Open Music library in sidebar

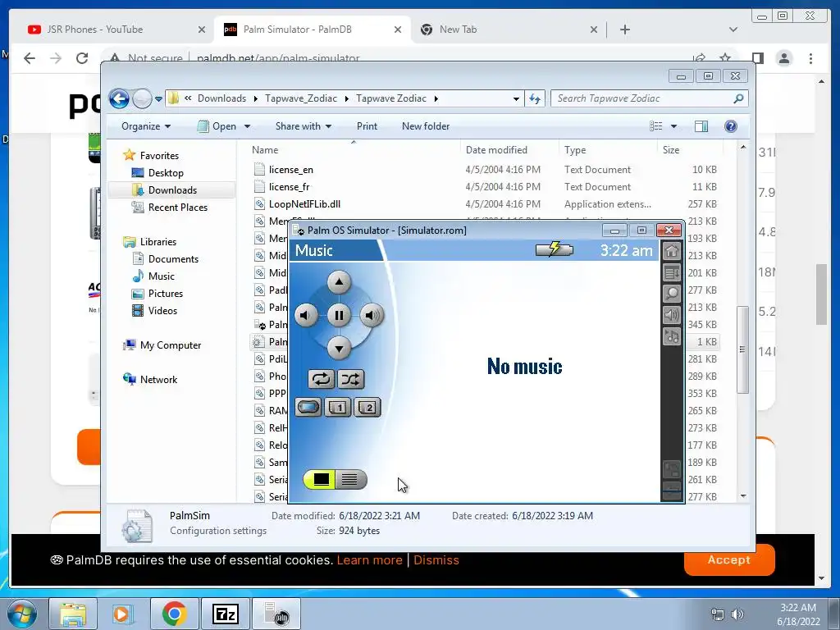162,276
